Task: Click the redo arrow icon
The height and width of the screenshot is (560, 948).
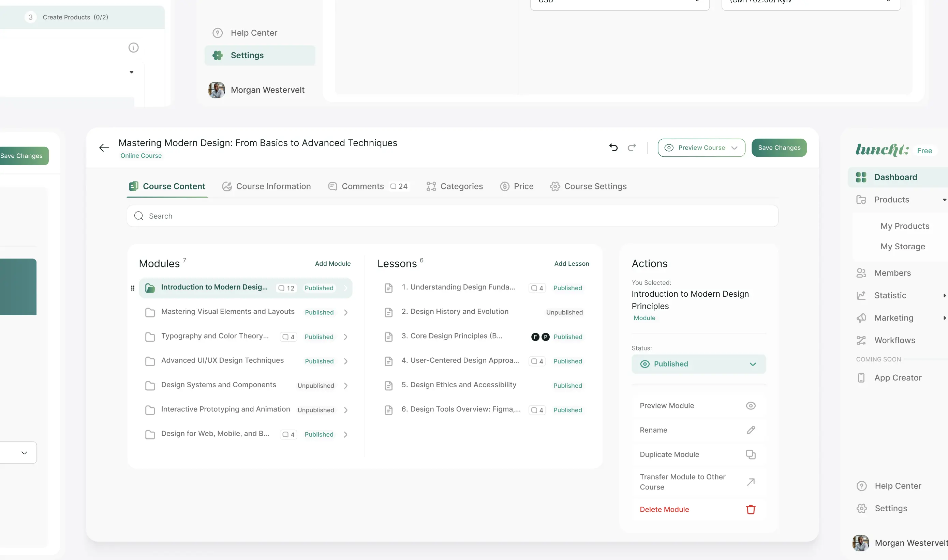Action: point(632,147)
